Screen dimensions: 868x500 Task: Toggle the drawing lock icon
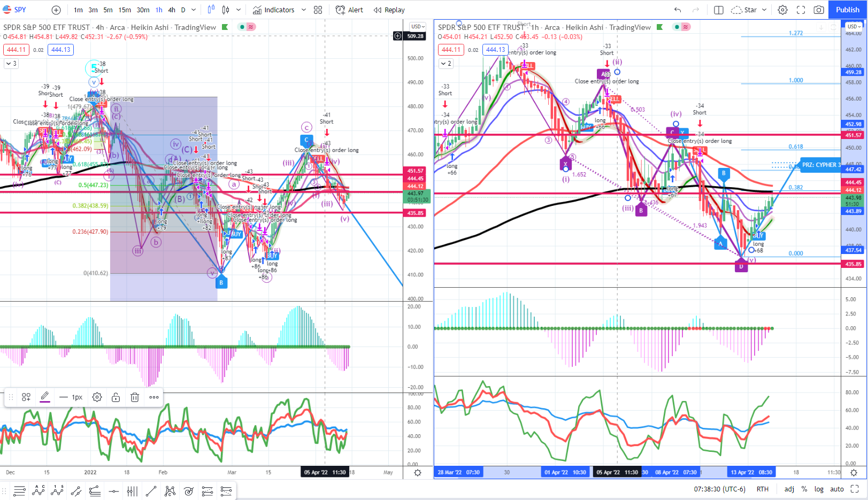pos(116,397)
